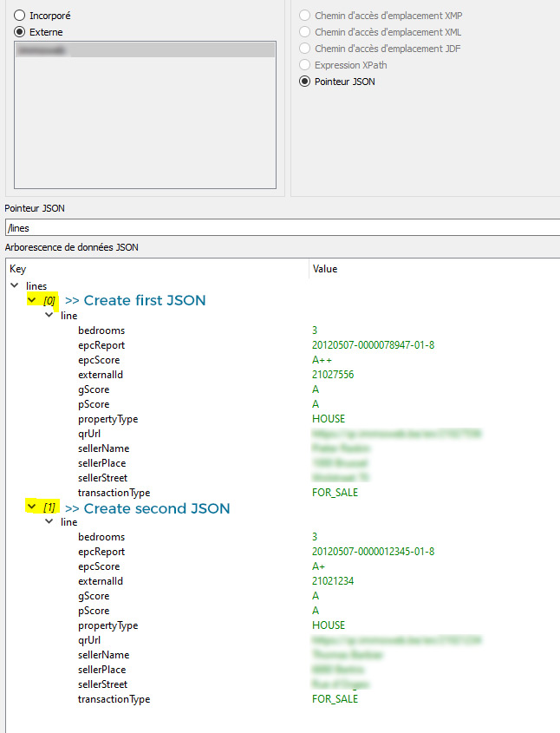
Task: Select the blurred entry in the Externe list
Action: pos(145,51)
